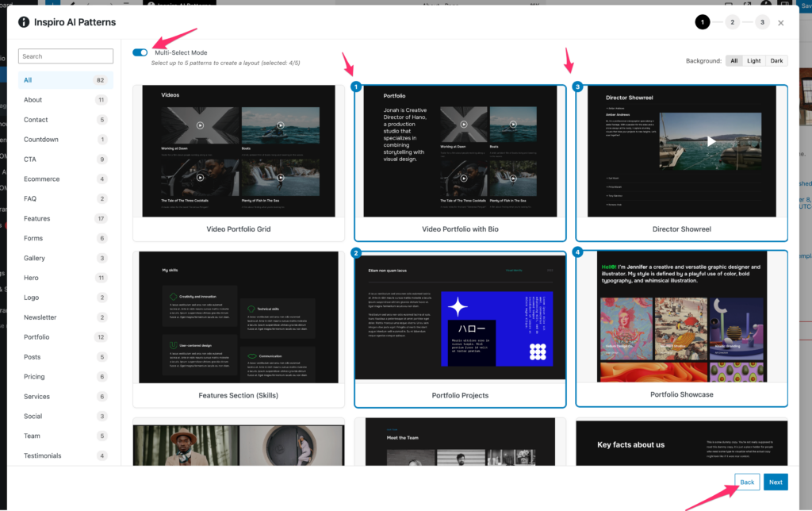Show Posts patterns
Image resolution: width=812 pixels, height=511 pixels.
click(66, 357)
